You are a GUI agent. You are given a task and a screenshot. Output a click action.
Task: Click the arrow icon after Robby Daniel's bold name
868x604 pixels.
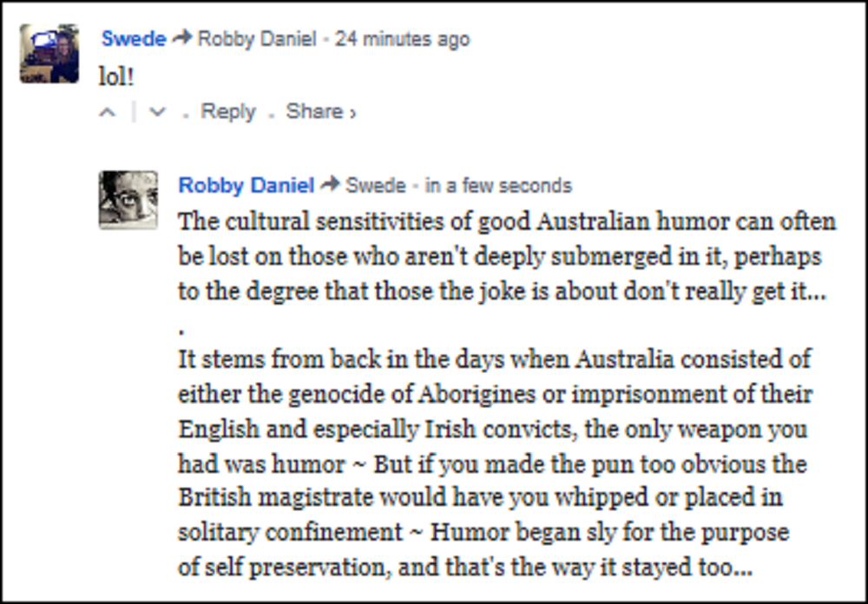pos(330,185)
